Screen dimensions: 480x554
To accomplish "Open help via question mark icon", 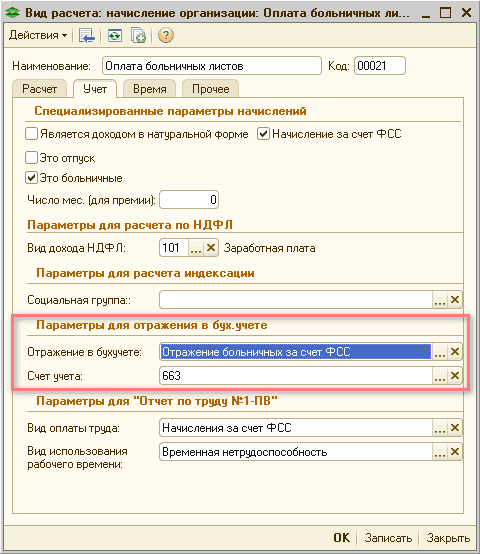I will [165, 35].
